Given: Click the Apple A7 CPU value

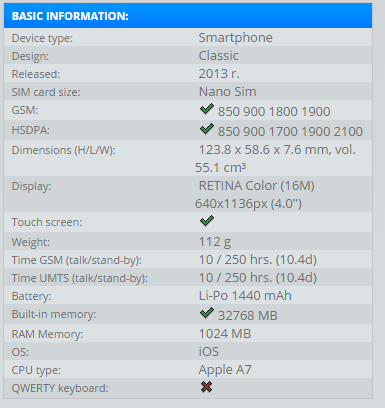Looking at the screenshot, I should click(225, 370).
